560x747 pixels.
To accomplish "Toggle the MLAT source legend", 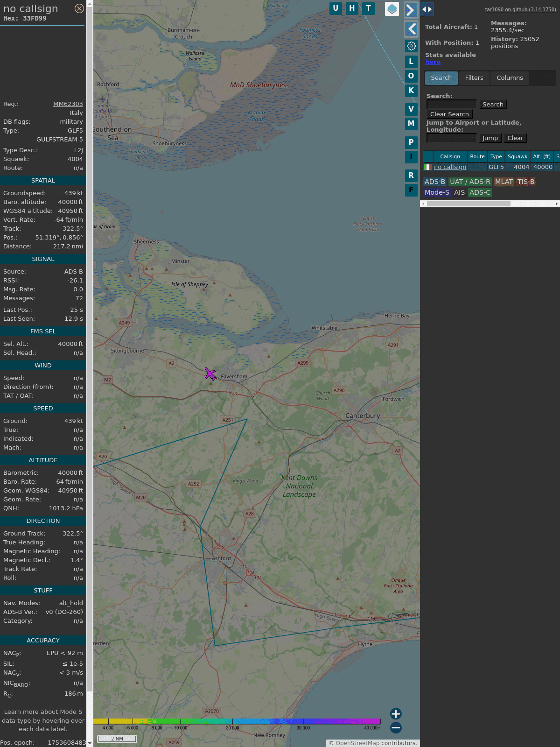I will point(504,182).
